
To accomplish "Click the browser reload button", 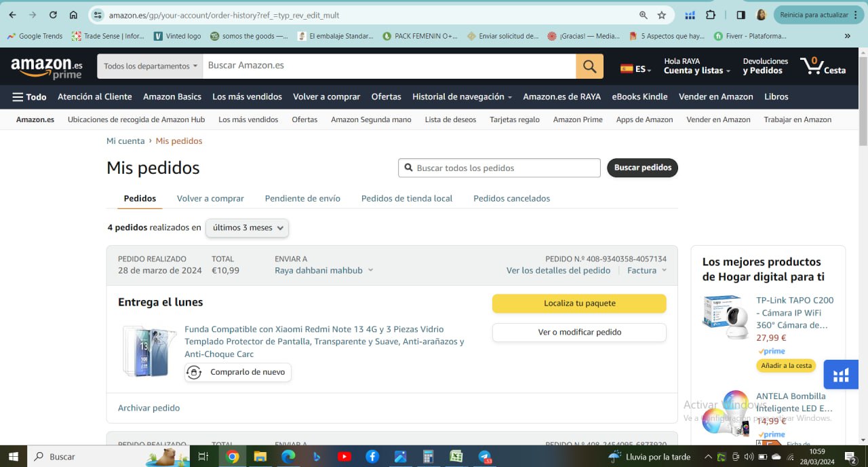I will 53,15.
